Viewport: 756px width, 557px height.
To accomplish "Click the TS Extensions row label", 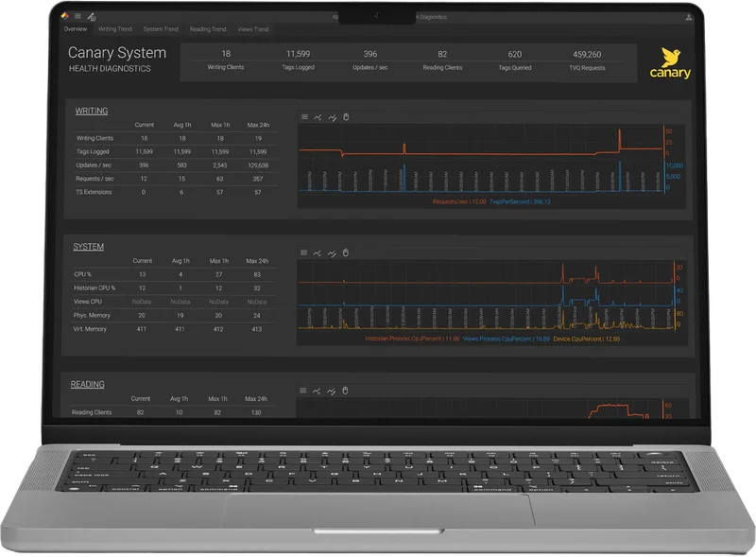I will coord(94,192).
